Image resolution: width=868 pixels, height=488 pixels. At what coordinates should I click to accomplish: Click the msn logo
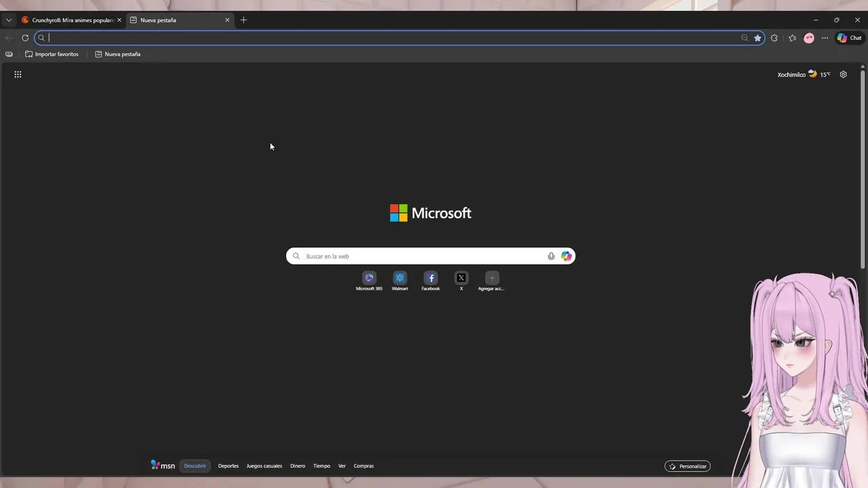pos(163,466)
